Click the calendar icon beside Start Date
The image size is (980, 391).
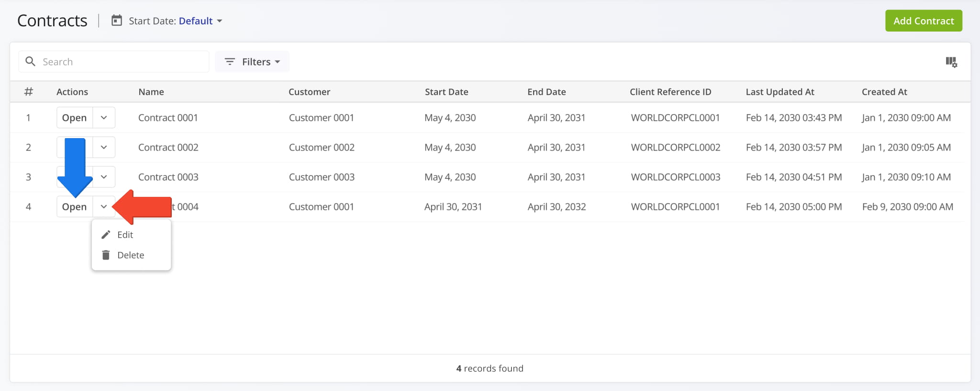tap(117, 21)
